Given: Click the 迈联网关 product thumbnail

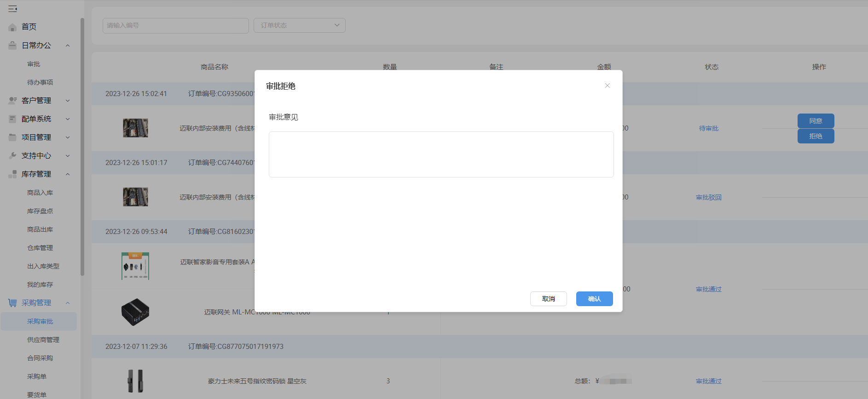Looking at the screenshot, I should 135,312.
